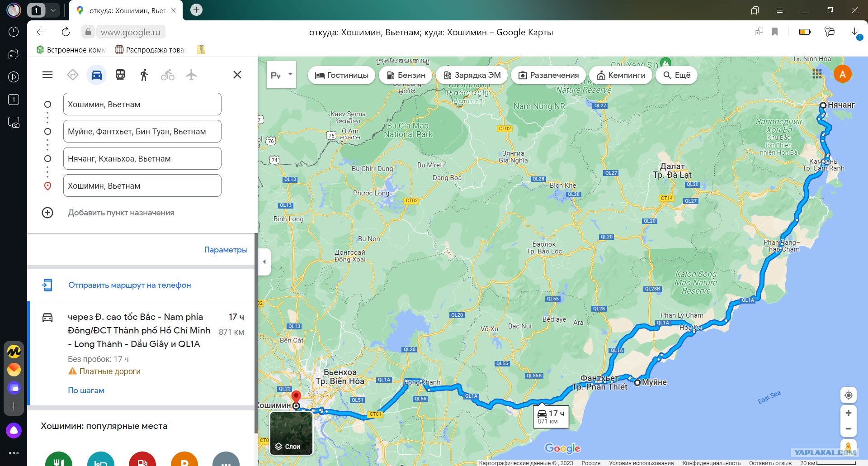Select driving mode car icon
Screen dimensions: 868x466
click(x=97, y=75)
